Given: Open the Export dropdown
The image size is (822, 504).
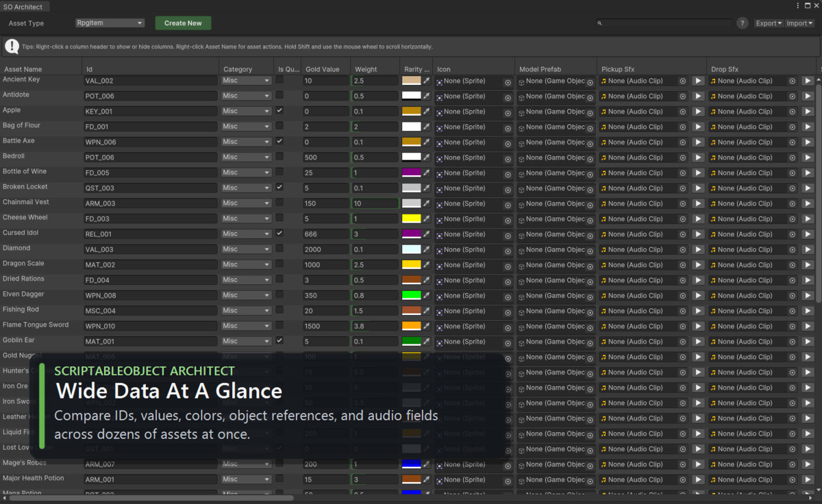Looking at the screenshot, I should tap(769, 23).
